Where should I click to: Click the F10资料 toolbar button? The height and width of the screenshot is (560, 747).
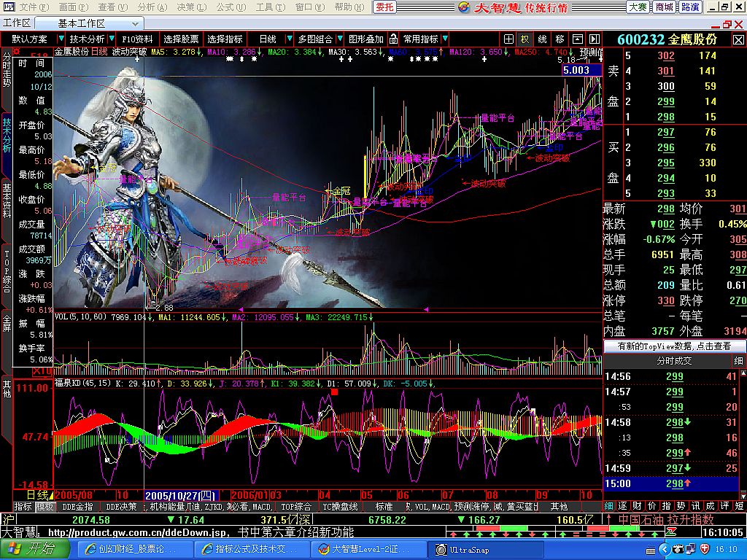(x=137, y=39)
